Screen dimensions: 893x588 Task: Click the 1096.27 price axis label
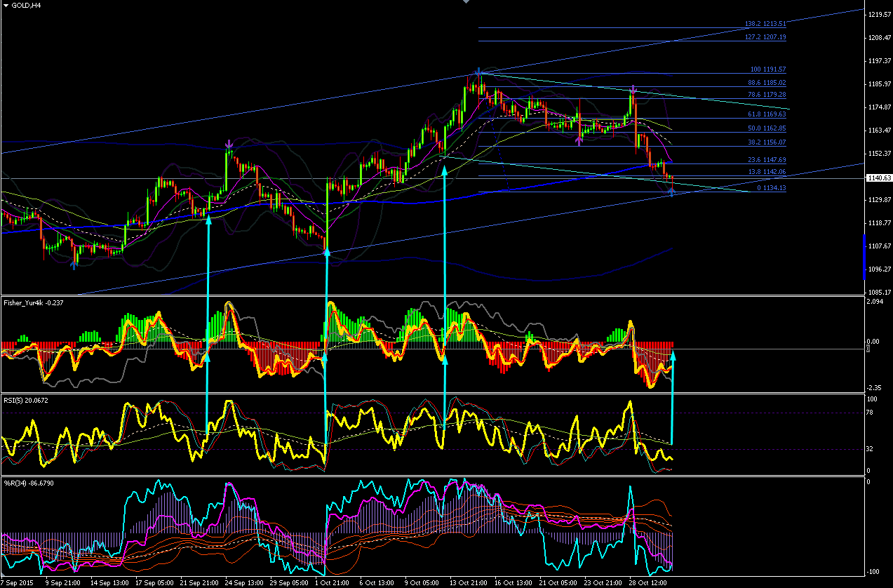tap(878, 269)
